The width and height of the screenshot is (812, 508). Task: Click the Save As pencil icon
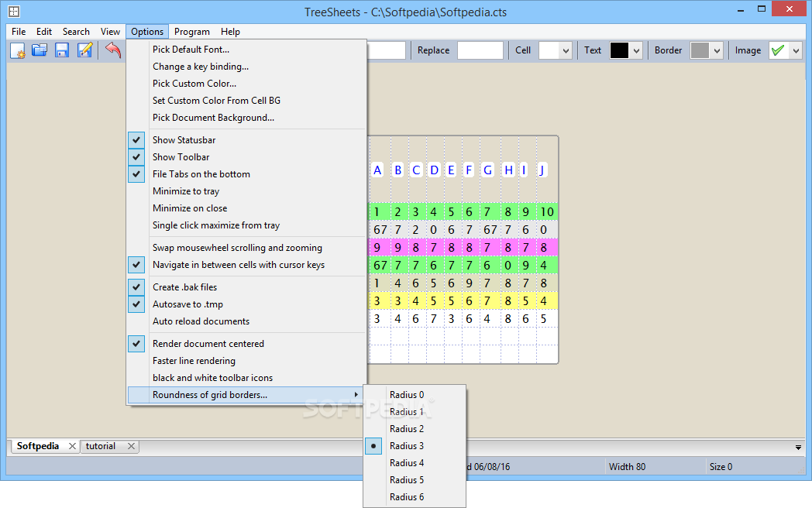pyautogui.click(x=84, y=50)
